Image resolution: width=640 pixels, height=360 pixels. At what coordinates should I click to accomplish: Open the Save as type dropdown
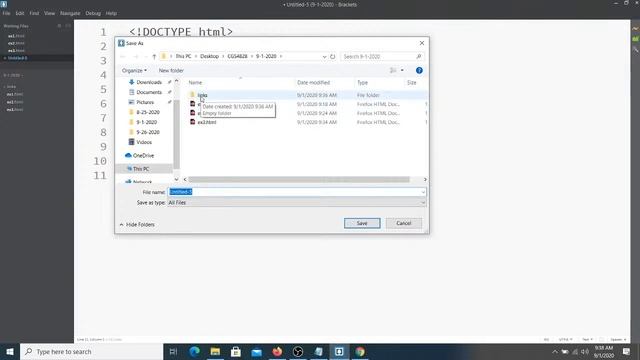297,202
